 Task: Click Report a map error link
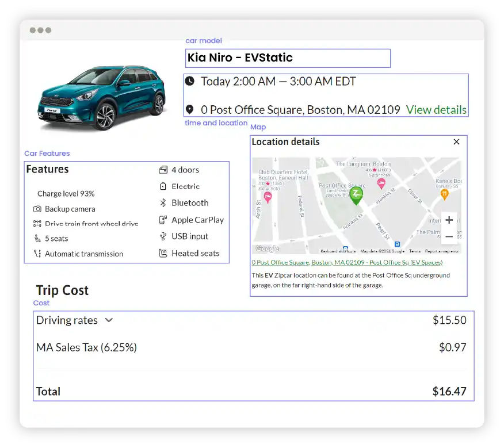coord(442,251)
